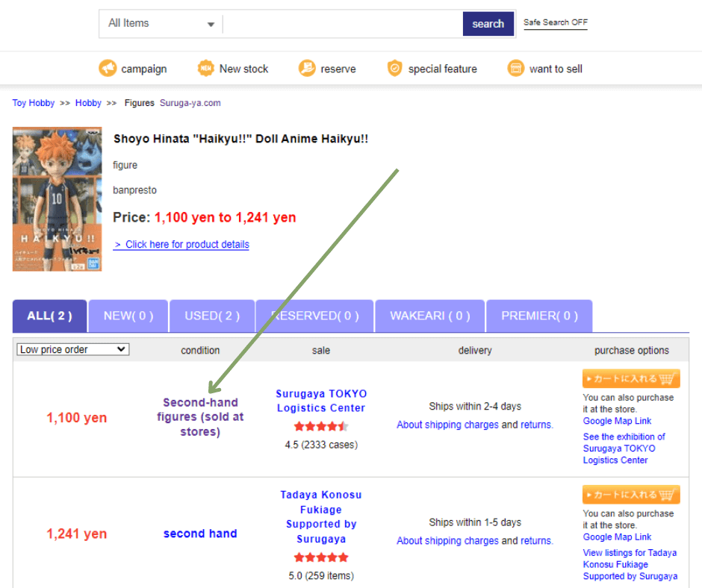Open the want to sell menu item
Screen dimensions: 702x588
click(545, 69)
